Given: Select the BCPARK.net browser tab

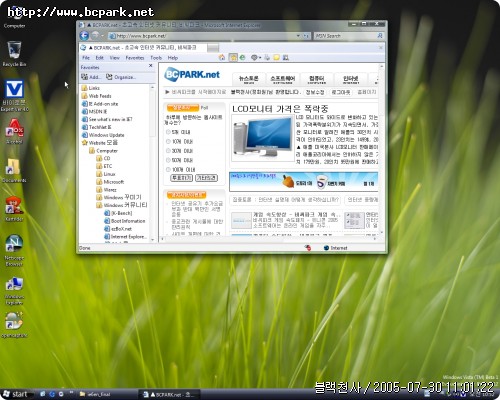Looking at the screenshot, I should (x=143, y=48).
